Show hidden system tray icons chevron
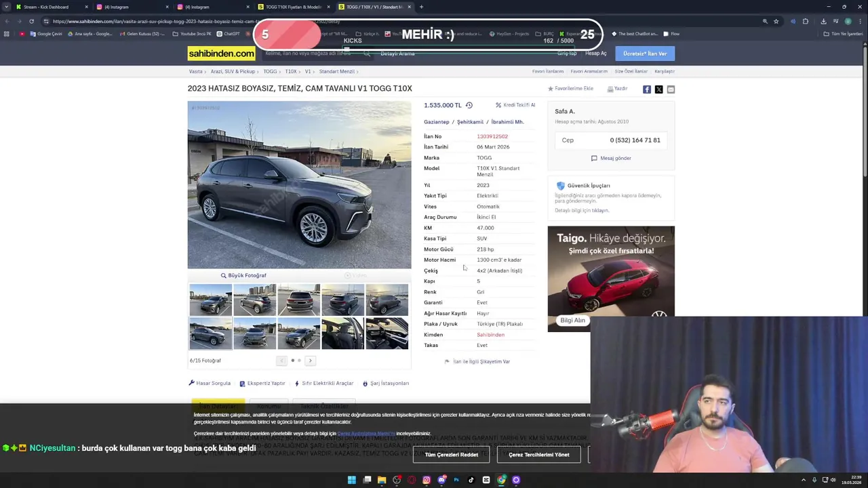868x488 pixels. [x=804, y=480]
